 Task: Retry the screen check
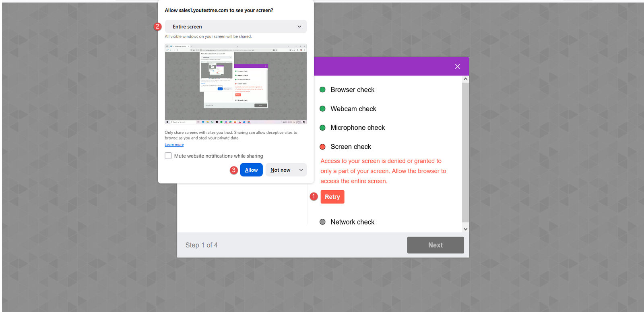[332, 197]
